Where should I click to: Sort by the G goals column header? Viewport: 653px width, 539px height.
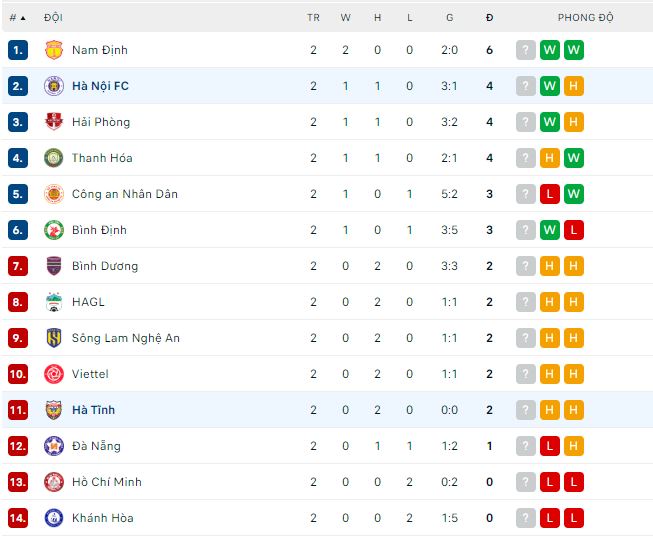tap(450, 18)
